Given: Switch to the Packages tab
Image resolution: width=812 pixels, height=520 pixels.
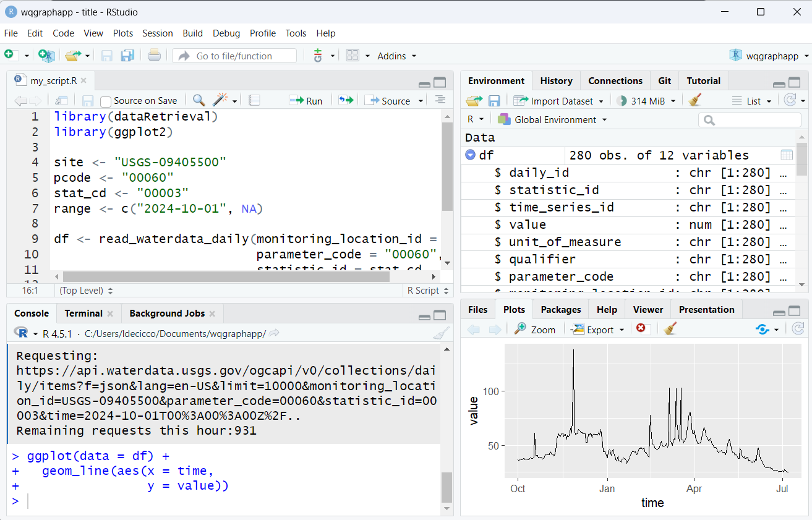Looking at the screenshot, I should [x=560, y=309].
